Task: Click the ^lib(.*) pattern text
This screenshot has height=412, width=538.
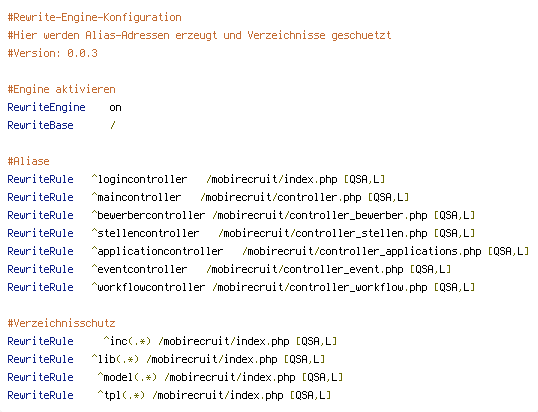Action: click(x=115, y=359)
